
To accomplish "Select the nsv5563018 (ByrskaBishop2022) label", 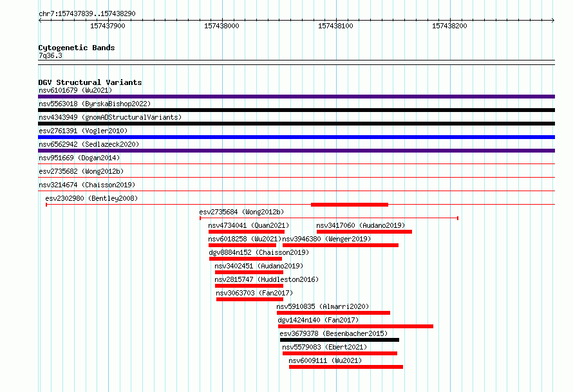I will [x=95, y=104].
